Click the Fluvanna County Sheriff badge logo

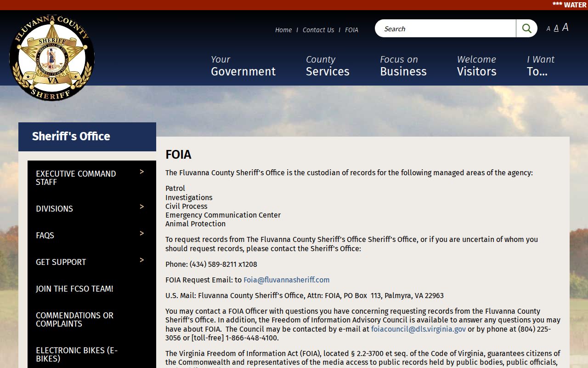pos(52,57)
